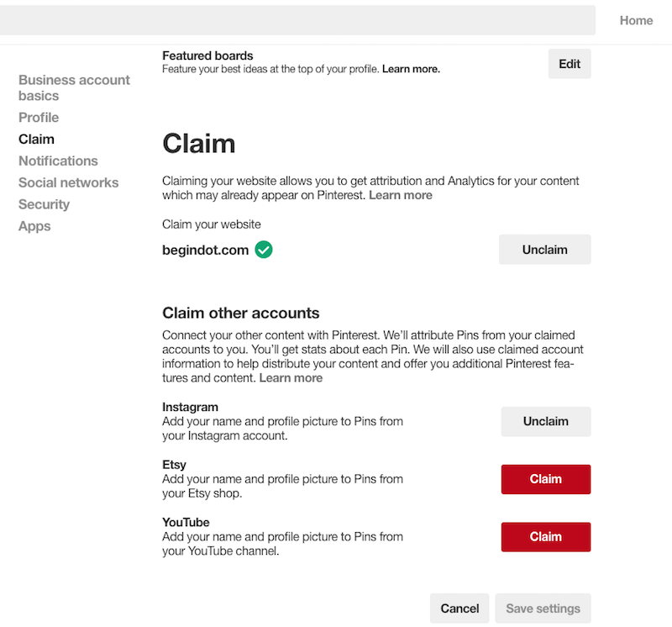
Task: Unclaim the Instagram account
Action: [546, 422]
